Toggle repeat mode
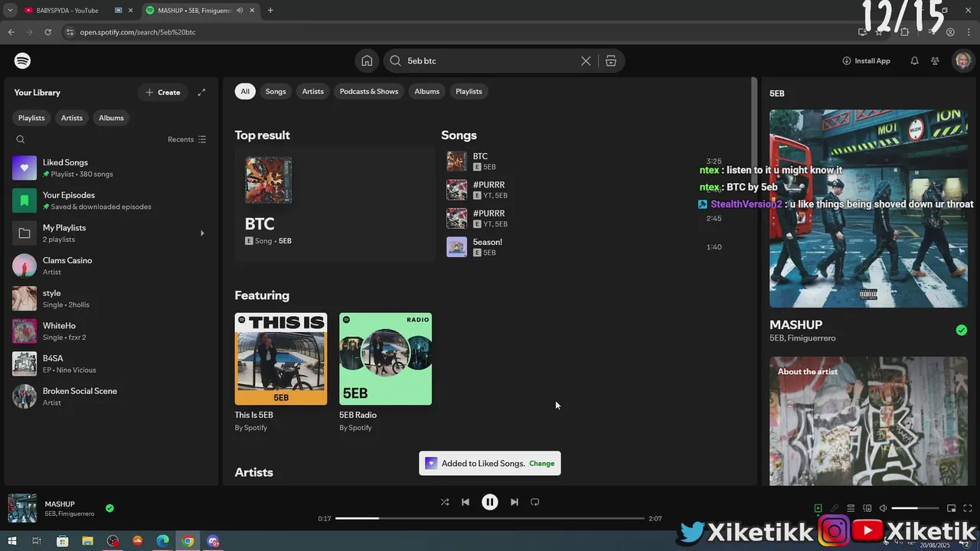 tap(535, 502)
